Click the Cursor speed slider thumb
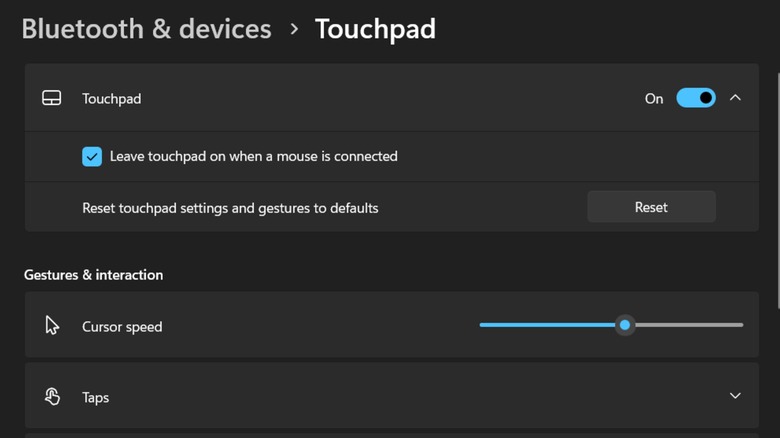Screen dimensions: 780x438 click(625, 325)
